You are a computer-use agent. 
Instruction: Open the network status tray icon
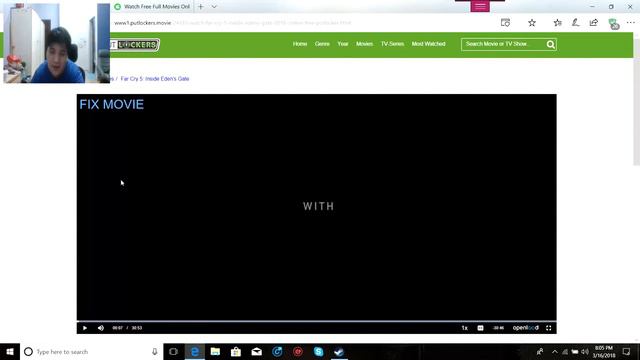[565, 351]
